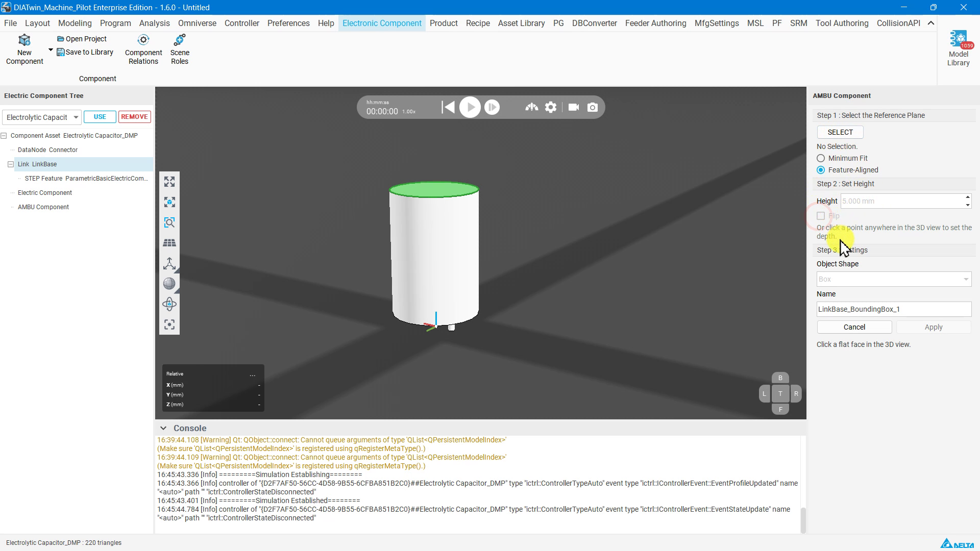Open simulation settings gear
Image resolution: width=980 pixels, height=551 pixels.
(x=551, y=107)
